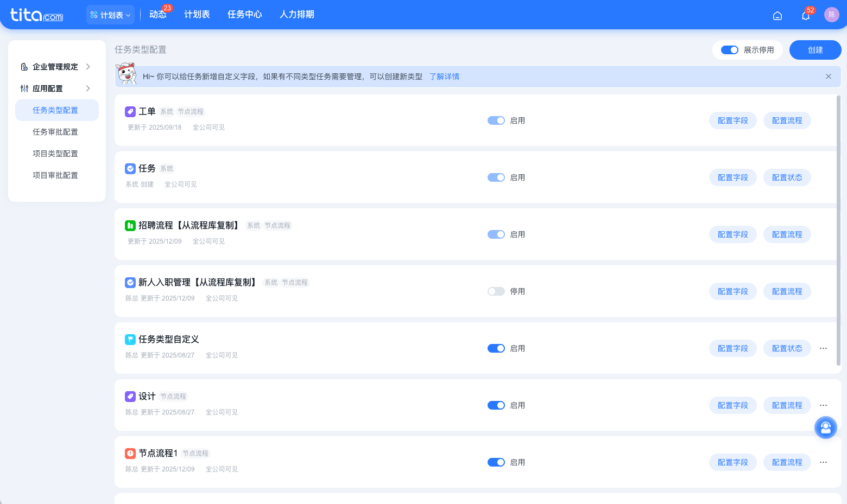Toggle the 启用 switch for 任务
This screenshot has height=504, width=847.
pos(496,177)
